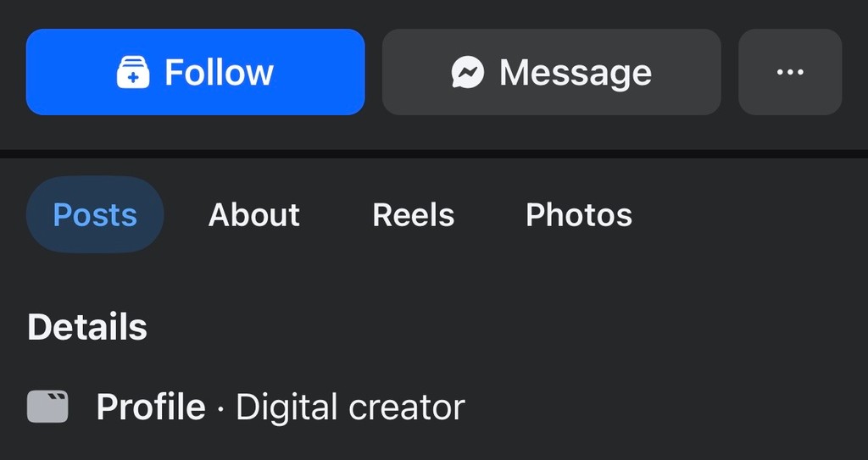Viewport: 868px width, 460px height.
Task: Follow this profile
Action: click(195, 72)
